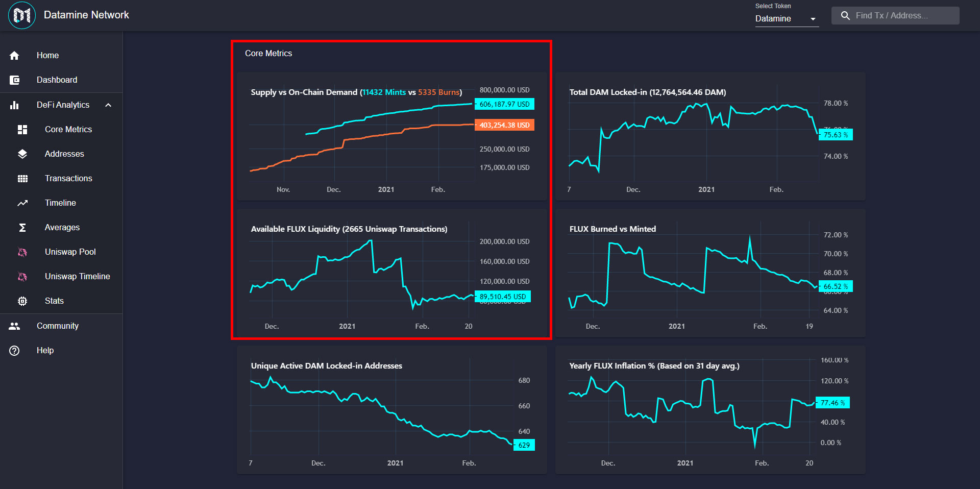Screen dimensions: 980x489
Task: Click the 606,187.97 USD value label
Action: [x=504, y=104]
